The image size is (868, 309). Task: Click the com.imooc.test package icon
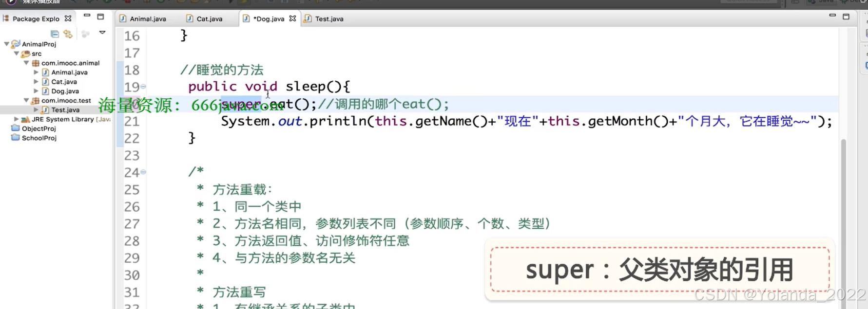(x=36, y=101)
